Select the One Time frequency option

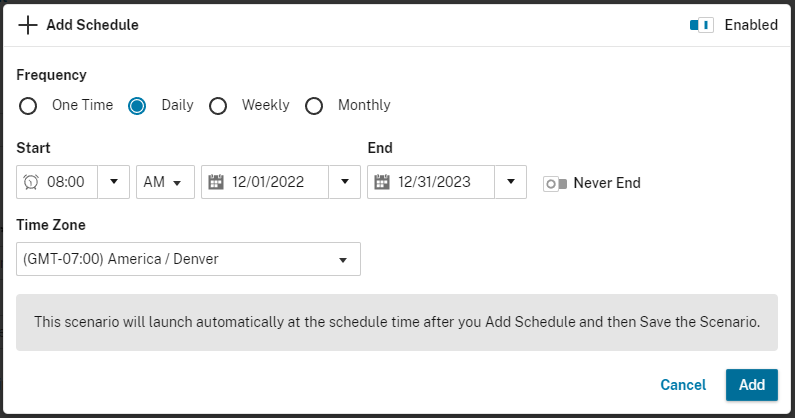coord(29,106)
